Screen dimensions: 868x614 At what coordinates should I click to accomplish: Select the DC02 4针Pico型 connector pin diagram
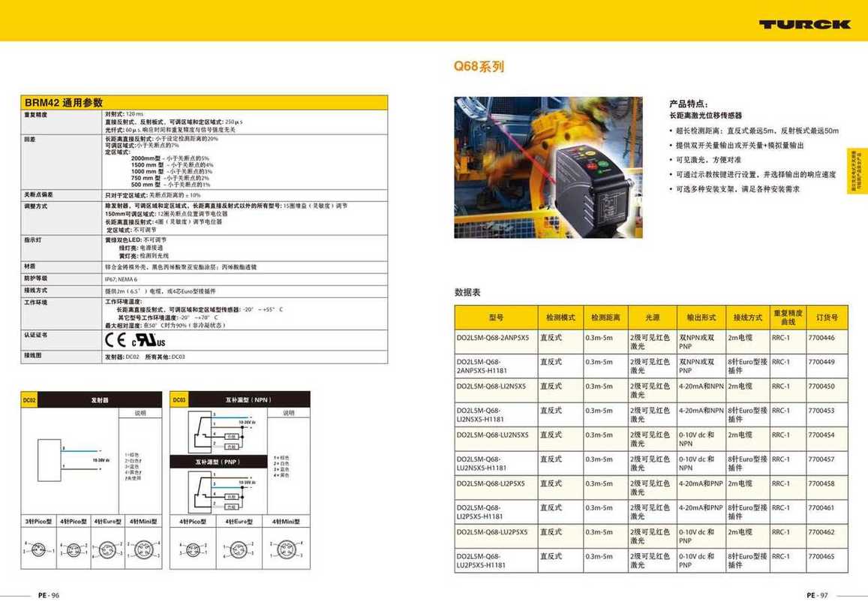(x=74, y=549)
